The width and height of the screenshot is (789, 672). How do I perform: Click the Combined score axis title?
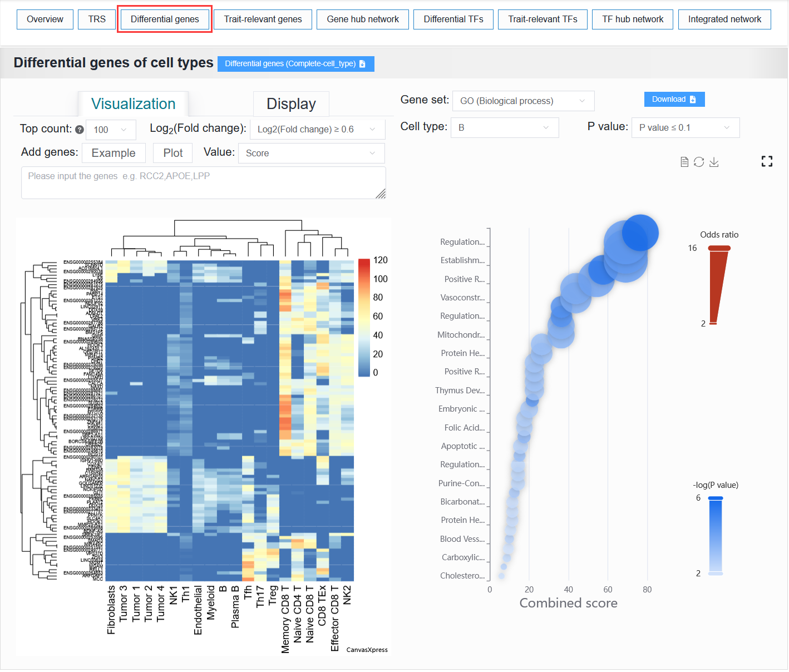coord(568,603)
